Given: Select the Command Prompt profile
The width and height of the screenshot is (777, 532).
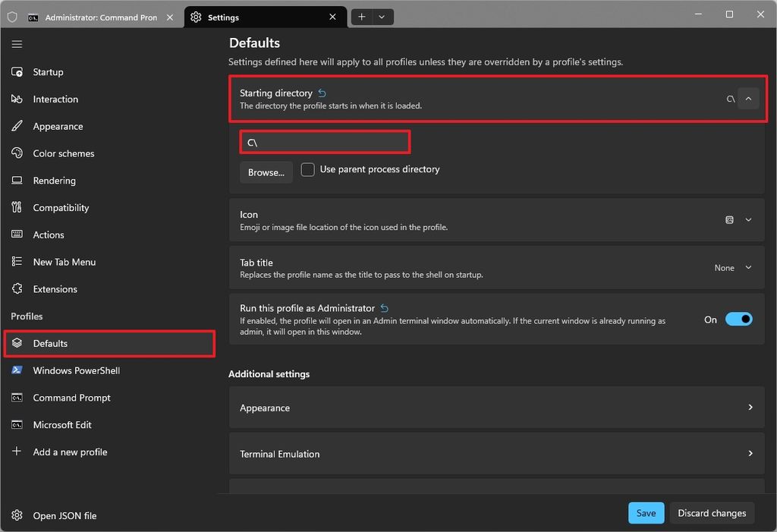Looking at the screenshot, I should coord(71,397).
